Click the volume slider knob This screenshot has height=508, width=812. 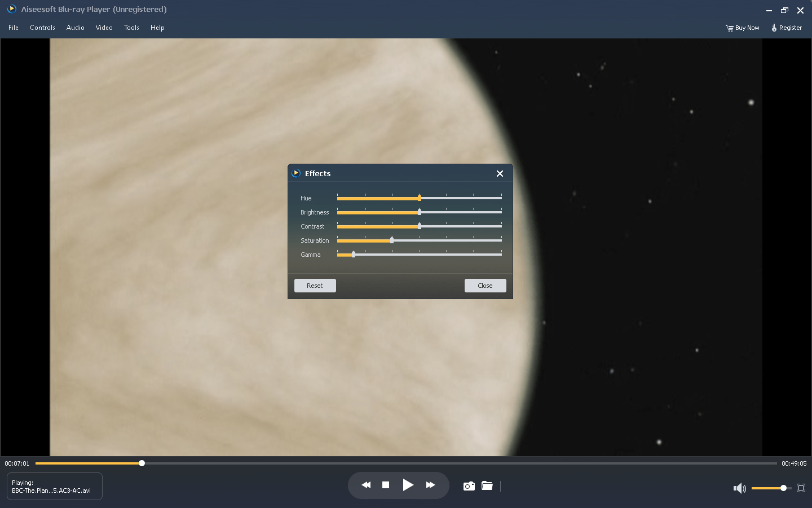tap(783, 488)
